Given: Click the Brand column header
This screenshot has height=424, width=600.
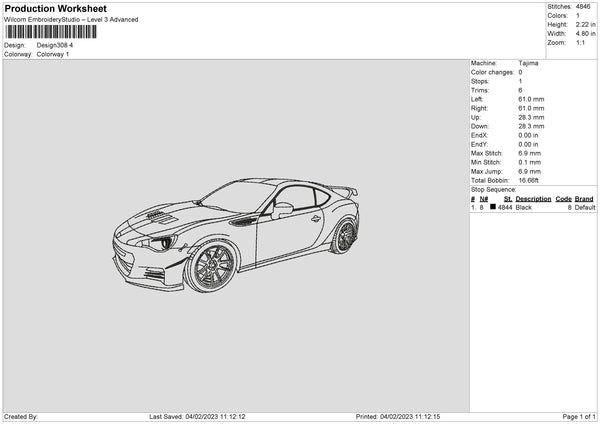Looking at the screenshot, I should (x=585, y=198).
